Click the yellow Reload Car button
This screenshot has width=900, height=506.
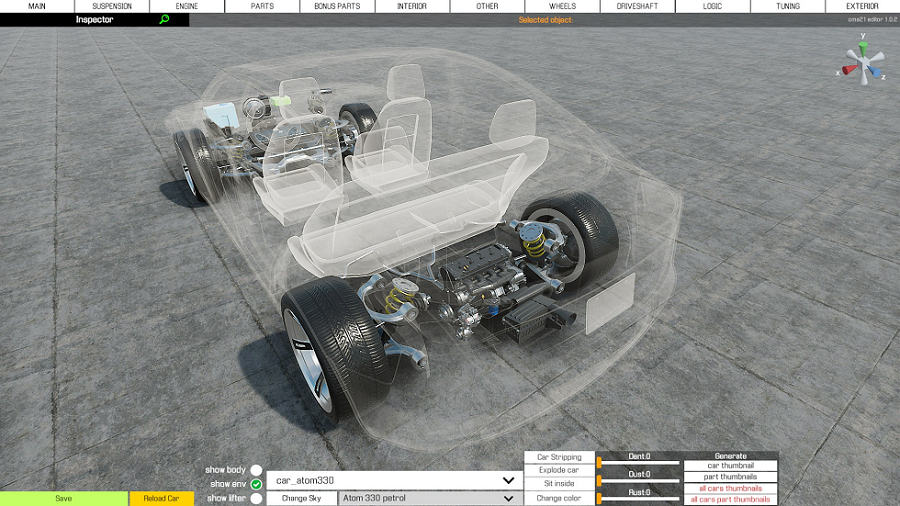pyautogui.click(x=161, y=499)
